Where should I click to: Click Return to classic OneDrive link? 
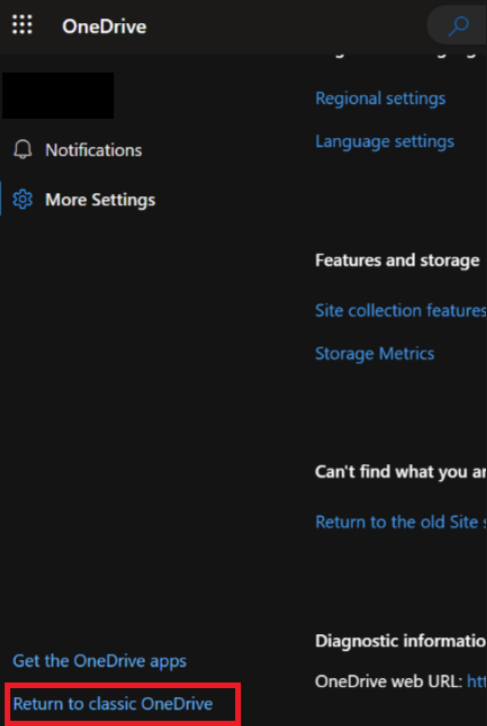pyautogui.click(x=113, y=704)
